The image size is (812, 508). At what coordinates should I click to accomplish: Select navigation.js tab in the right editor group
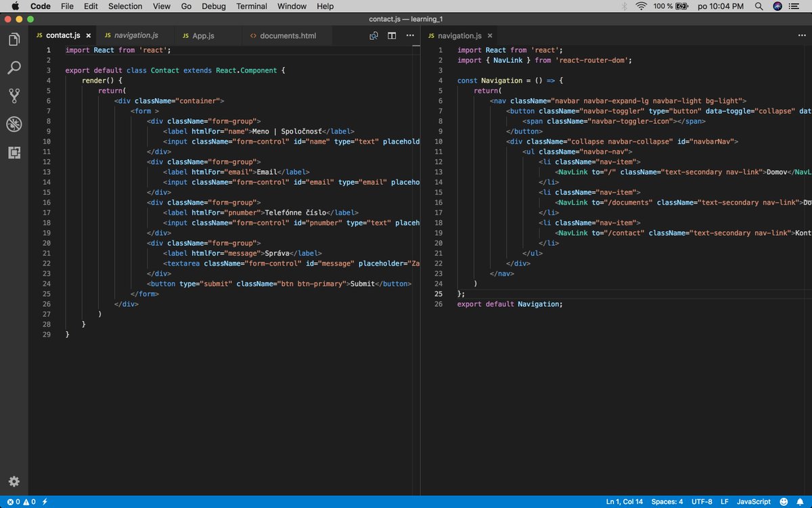tap(460, 36)
